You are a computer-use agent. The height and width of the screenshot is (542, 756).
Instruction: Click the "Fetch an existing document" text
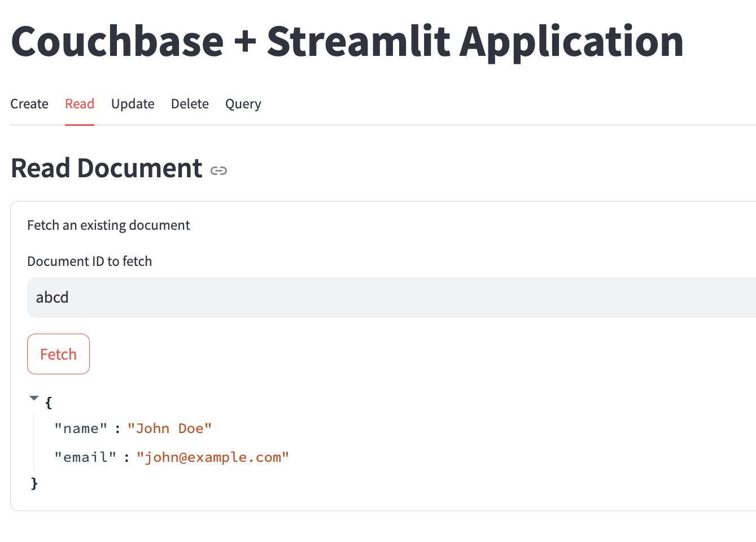tap(108, 225)
